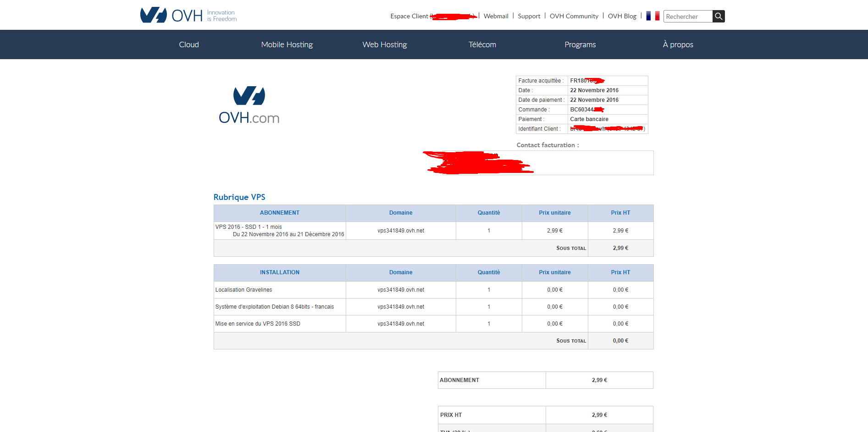Click vps341849.ovh.net in the VPS 2016 SSD 1 row
The width and height of the screenshot is (868, 432).
(401, 231)
